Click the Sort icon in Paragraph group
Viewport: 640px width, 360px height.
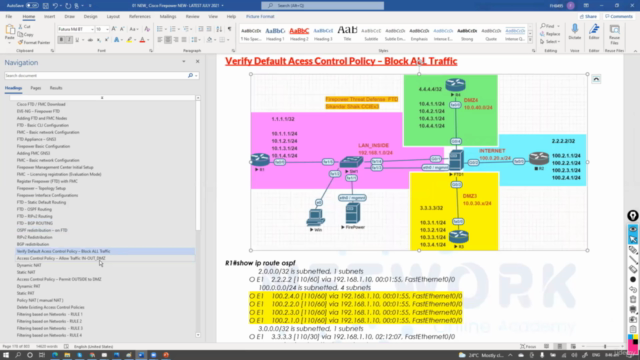(x=219, y=29)
